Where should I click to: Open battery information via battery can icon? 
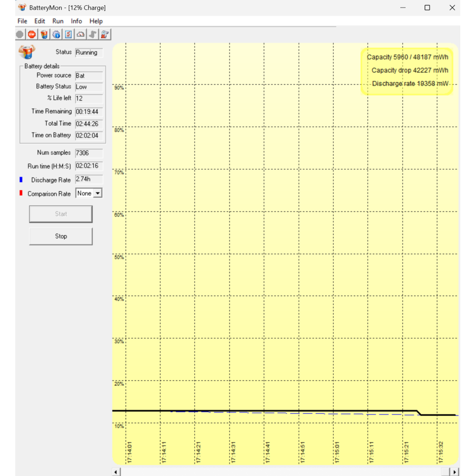pos(44,34)
